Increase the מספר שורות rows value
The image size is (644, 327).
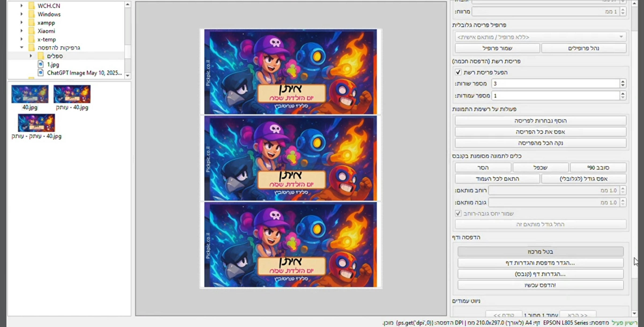623,81
